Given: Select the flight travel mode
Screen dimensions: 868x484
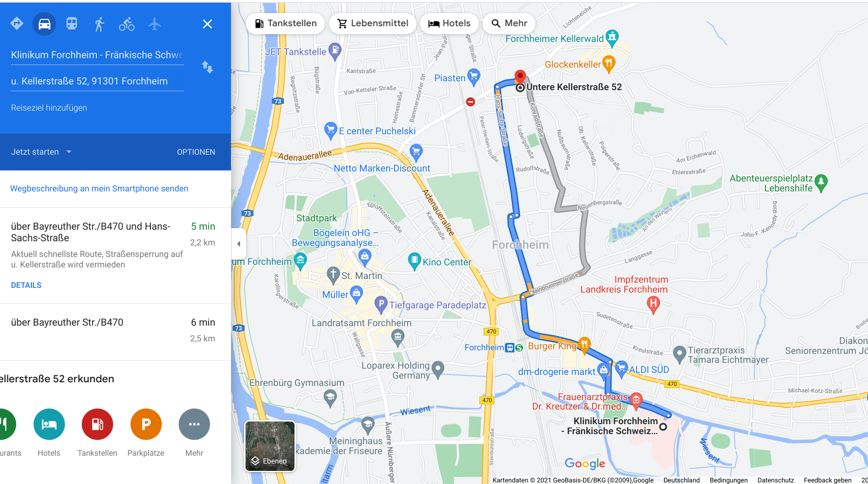Looking at the screenshot, I should click(x=155, y=24).
